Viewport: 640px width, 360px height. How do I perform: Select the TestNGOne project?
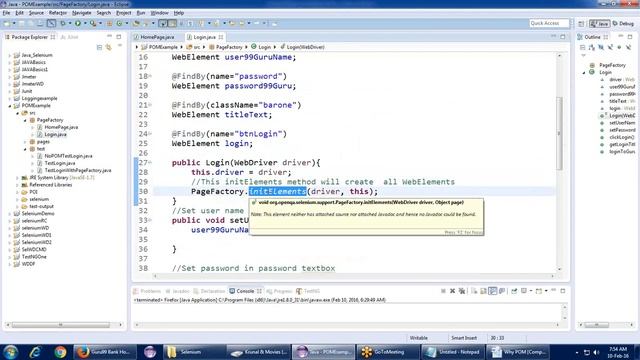(x=33, y=257)
